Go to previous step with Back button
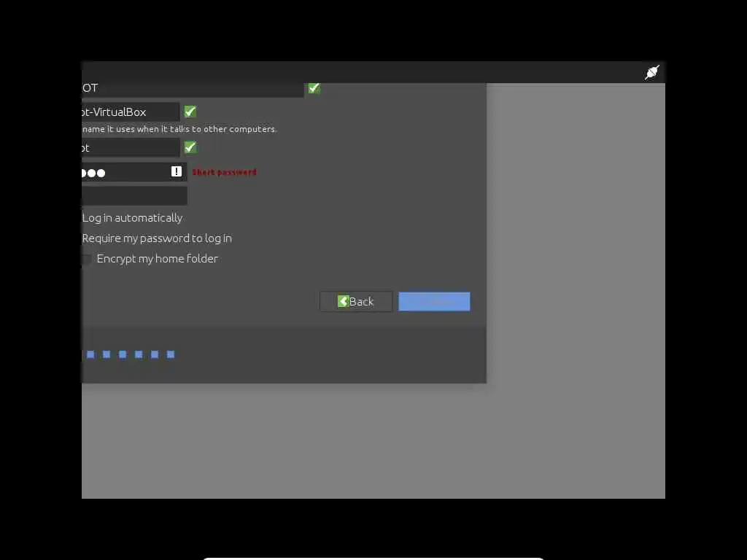The width and height of the screenshot is (747, 560). point(356,301)
